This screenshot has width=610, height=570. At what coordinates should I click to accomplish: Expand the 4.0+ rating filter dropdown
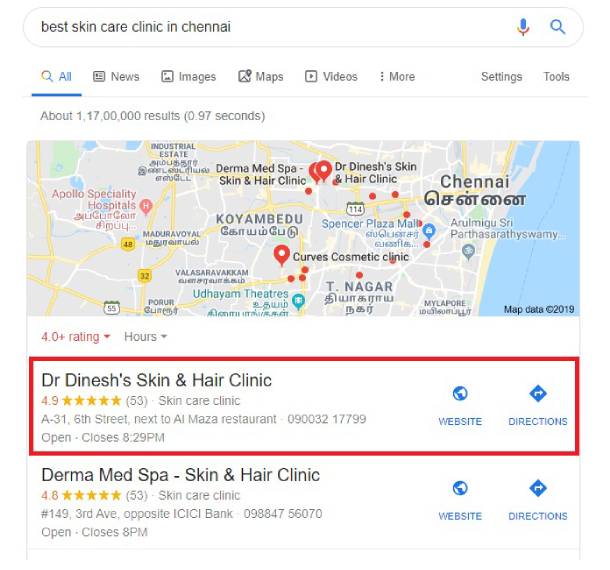click(x=76, y=337)
